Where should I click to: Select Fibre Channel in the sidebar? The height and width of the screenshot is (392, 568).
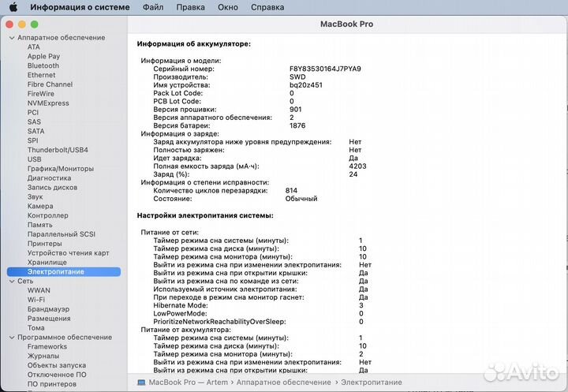tap(50, 84)
